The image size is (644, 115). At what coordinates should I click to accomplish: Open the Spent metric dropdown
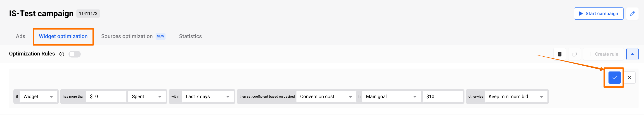pos(147,97)
